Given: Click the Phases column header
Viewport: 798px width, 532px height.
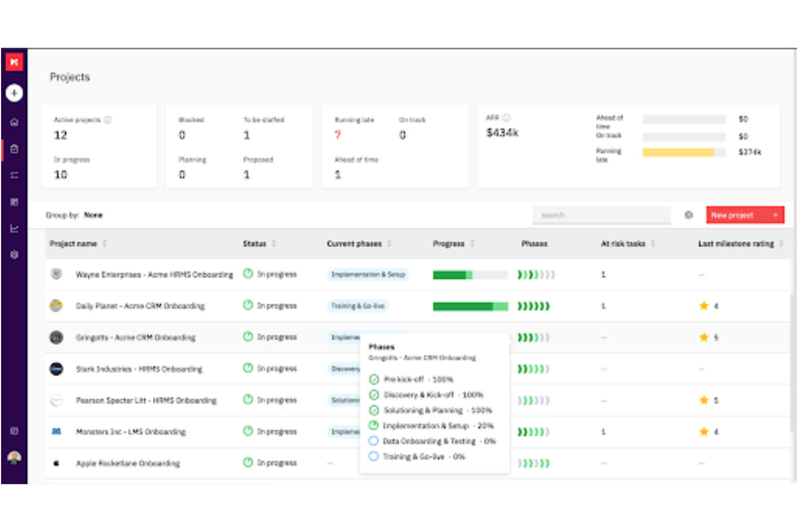Looking at the screenshot, I should click(x=534, y=244).
